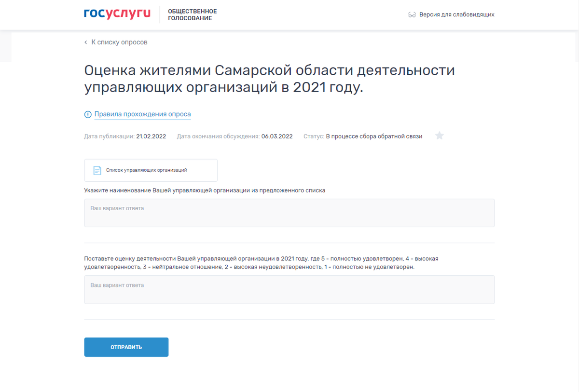Viewport: 579px width, 392px height.
Task: Click publication date '21.02.2022'
Action: point(151,136)
